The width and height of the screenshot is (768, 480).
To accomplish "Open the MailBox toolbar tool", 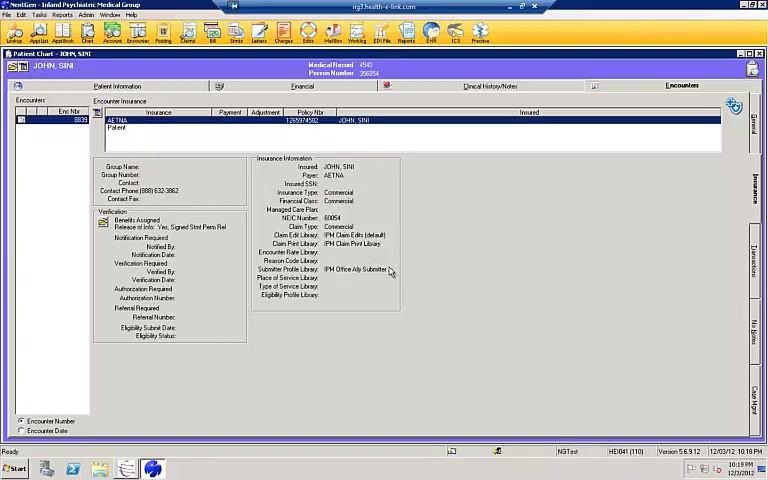I will click(x=333, y=33).
